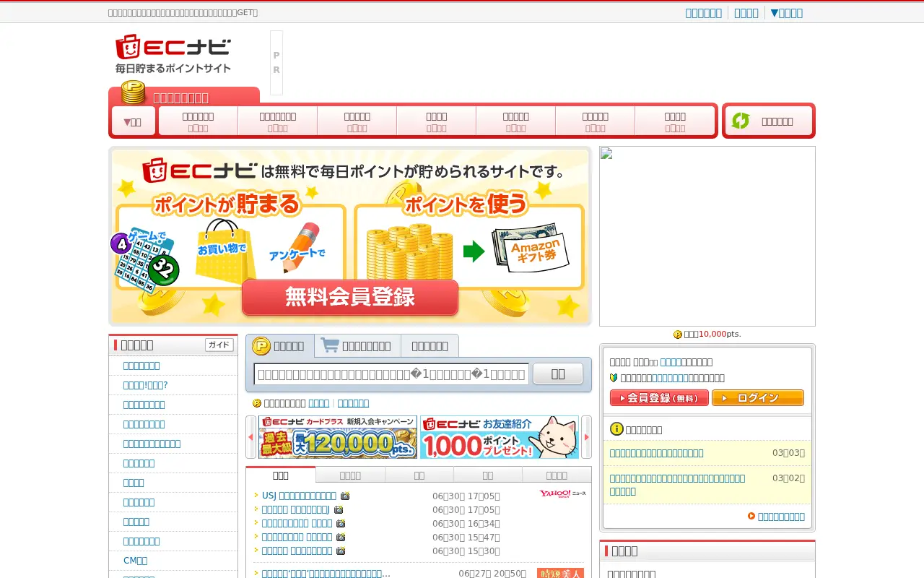Click the 10,000pts. text under the ad
The height and width of the screenshot is (578, 924).
pos(720,334)
